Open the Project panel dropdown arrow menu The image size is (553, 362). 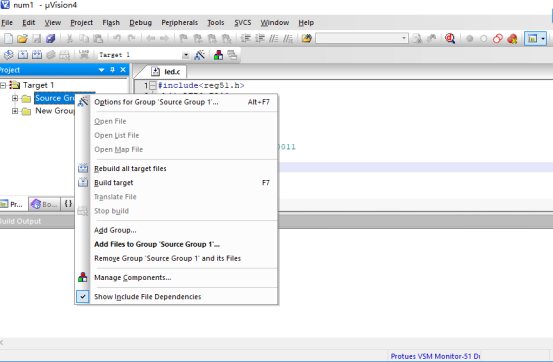tap(102, 70)
